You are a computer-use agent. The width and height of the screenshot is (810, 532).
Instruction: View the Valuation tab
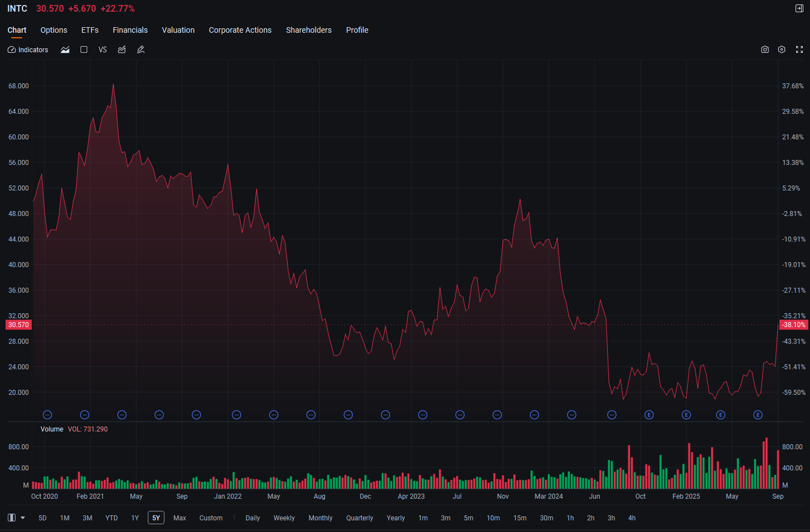[178, 30]
